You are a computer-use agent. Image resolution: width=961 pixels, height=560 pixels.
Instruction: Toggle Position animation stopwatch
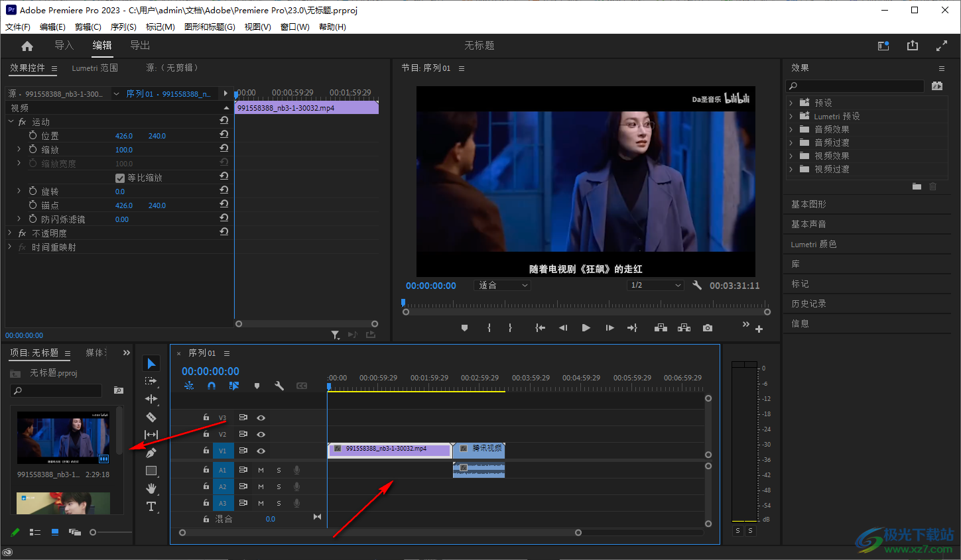[x=33, y=135]
